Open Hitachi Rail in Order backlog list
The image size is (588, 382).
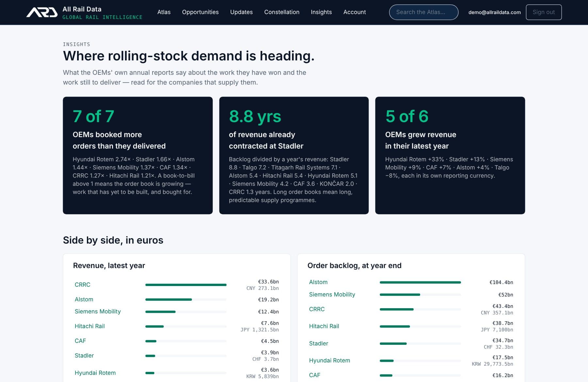click(324, 326)
